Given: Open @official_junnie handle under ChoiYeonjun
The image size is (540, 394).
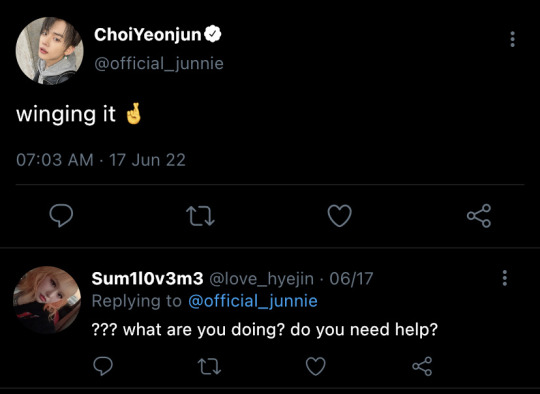Looking at the screenshot, I should [x=159, y=64].
